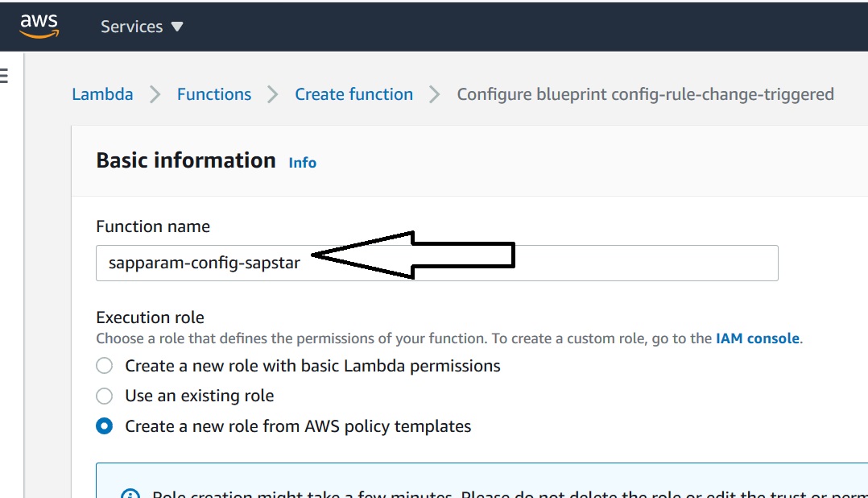Go to the Lambda breadcrumb link
Viewport: 868px width, 498px height.
(x=102, y=94)
